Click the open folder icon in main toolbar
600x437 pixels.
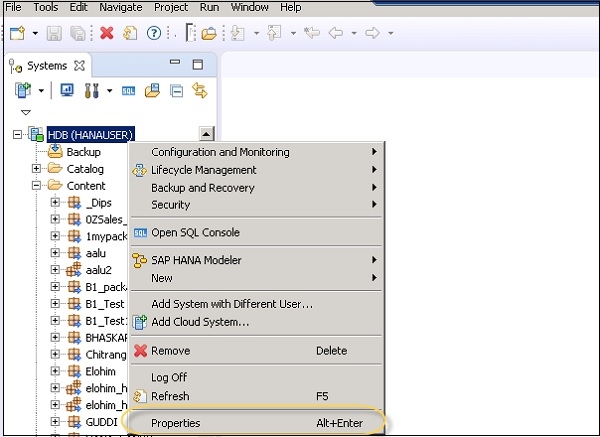point(209,33)
